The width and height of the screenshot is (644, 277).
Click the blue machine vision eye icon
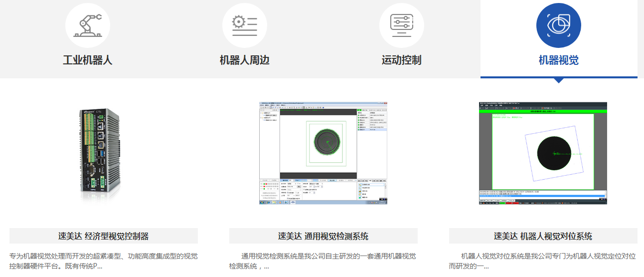click(x=558, y=25)
